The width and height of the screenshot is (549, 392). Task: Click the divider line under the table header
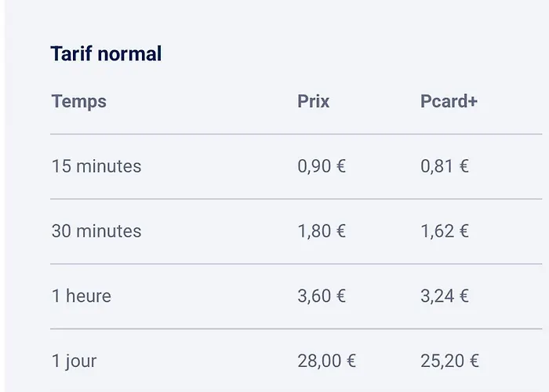coord(296,134)
